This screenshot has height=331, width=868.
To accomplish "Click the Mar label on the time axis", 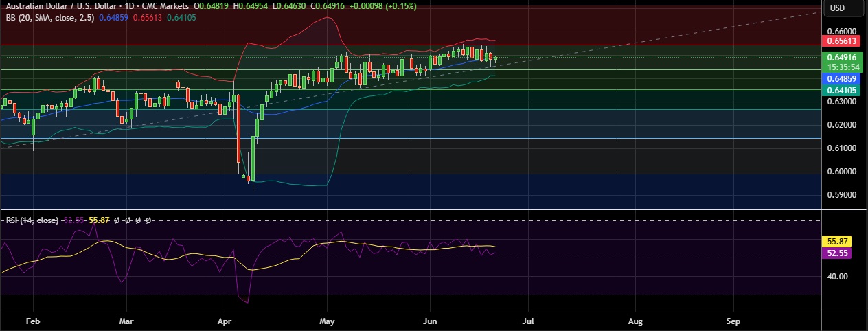I will click(x=126, y=321).
